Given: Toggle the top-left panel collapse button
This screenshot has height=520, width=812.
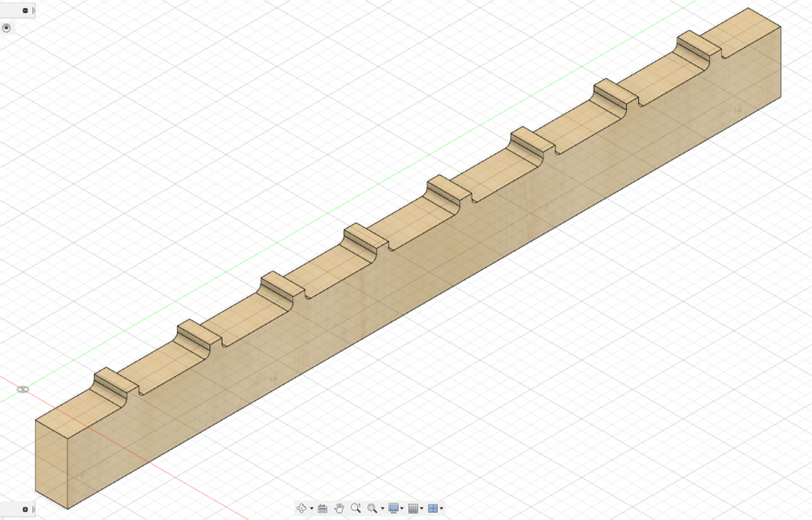Looking at the screenshot, I should 25,10.
